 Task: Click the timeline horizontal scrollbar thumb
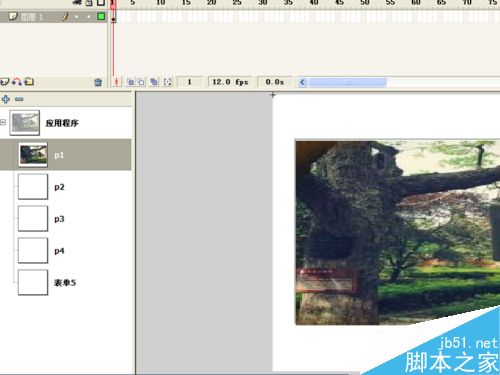coord(348,82)
